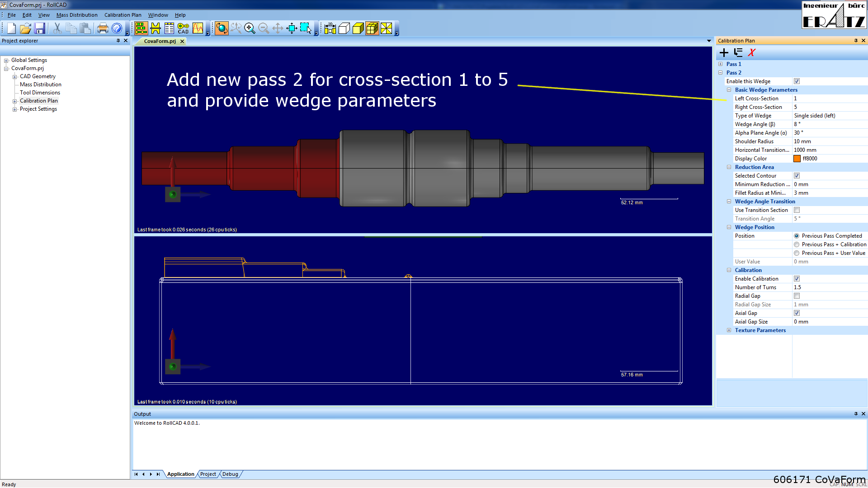868x488 pixels.
Task: Click the Wedge Angle value field
Action: click(830, 124)
